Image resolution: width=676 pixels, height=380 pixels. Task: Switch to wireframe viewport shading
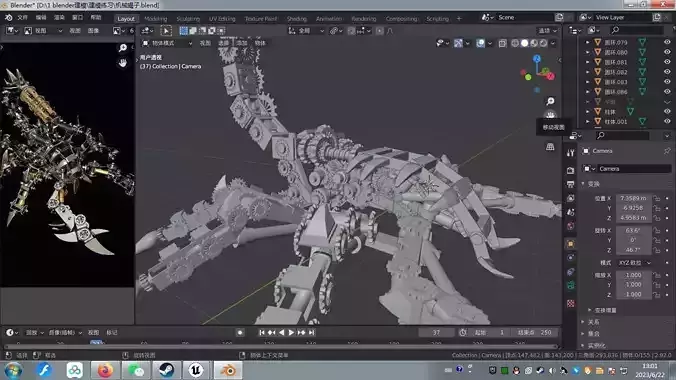click(x=515, y=43)
